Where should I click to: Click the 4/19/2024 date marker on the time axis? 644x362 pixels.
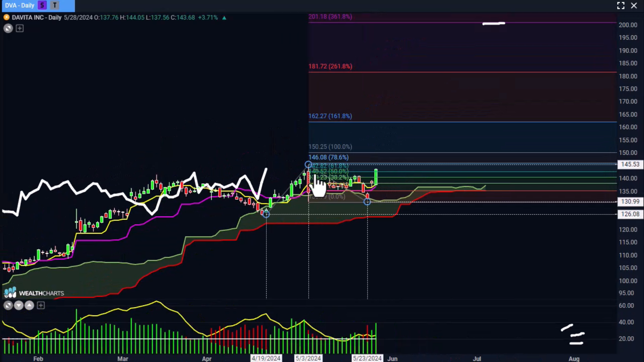266,358
